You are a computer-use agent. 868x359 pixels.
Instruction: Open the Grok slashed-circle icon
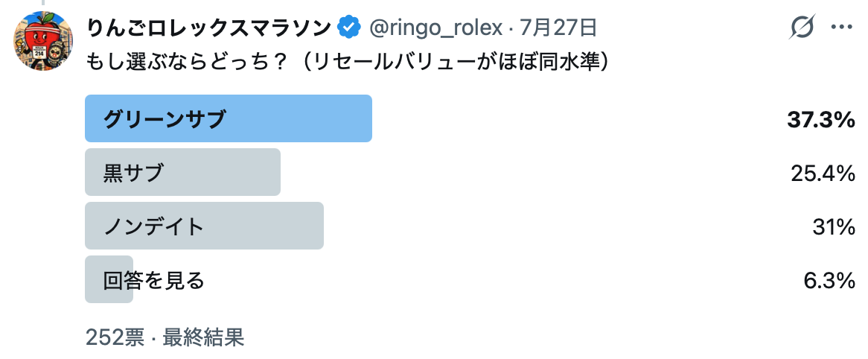click(x=802, y=27)
